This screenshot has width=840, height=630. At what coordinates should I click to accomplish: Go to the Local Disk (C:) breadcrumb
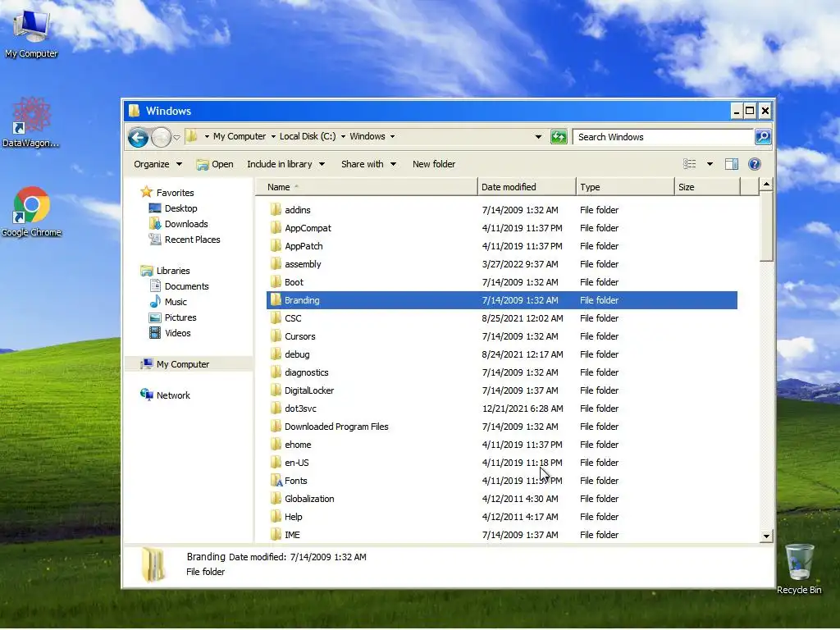(308, 136)
